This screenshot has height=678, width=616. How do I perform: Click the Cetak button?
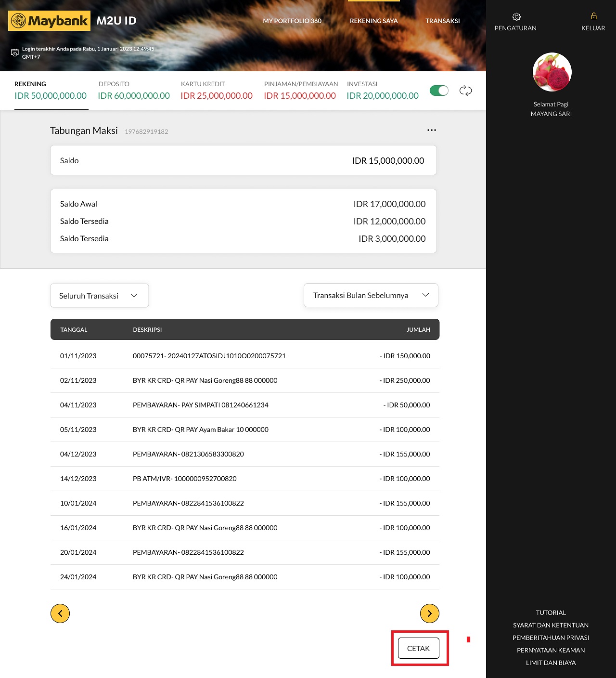pos(419,648)
